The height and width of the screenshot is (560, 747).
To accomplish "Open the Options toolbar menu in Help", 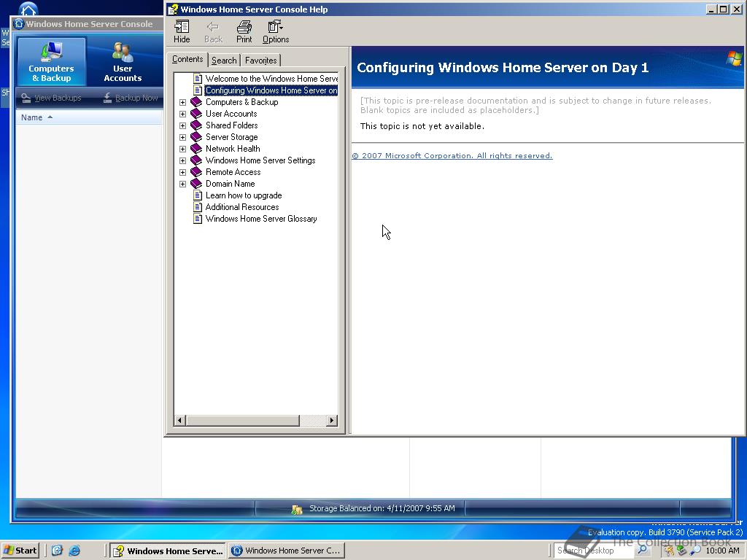I will coord(275,32).
